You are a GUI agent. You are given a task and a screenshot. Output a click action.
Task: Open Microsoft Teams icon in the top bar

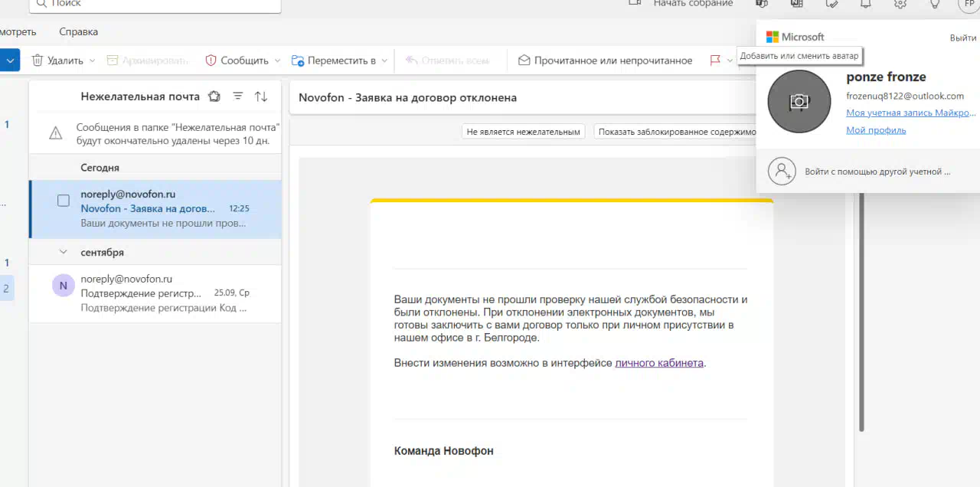pyautogui.click(x=763, y=4)
